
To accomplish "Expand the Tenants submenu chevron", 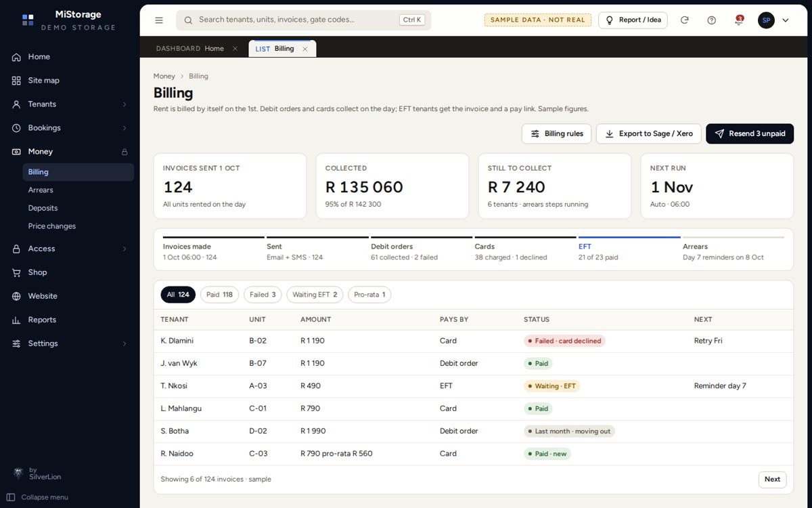I will tap(125, 104).
